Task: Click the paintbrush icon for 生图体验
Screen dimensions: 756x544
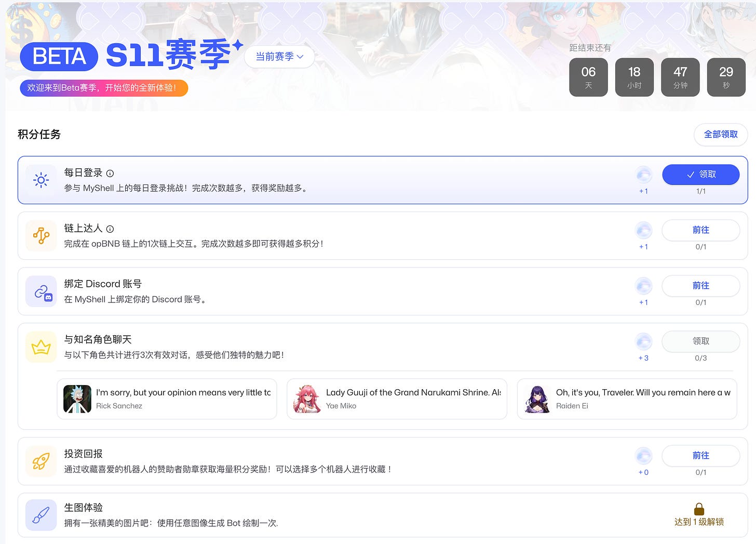Action: (40, 515)
